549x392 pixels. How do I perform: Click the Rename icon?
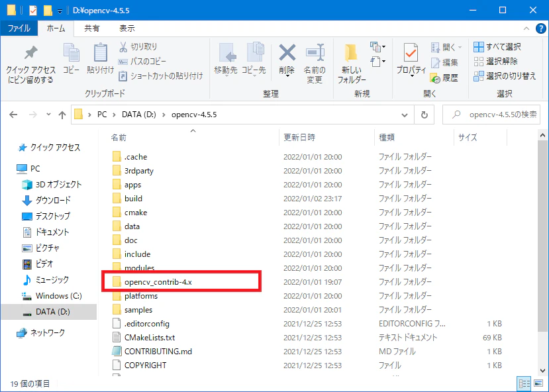[x=315, y=64]
